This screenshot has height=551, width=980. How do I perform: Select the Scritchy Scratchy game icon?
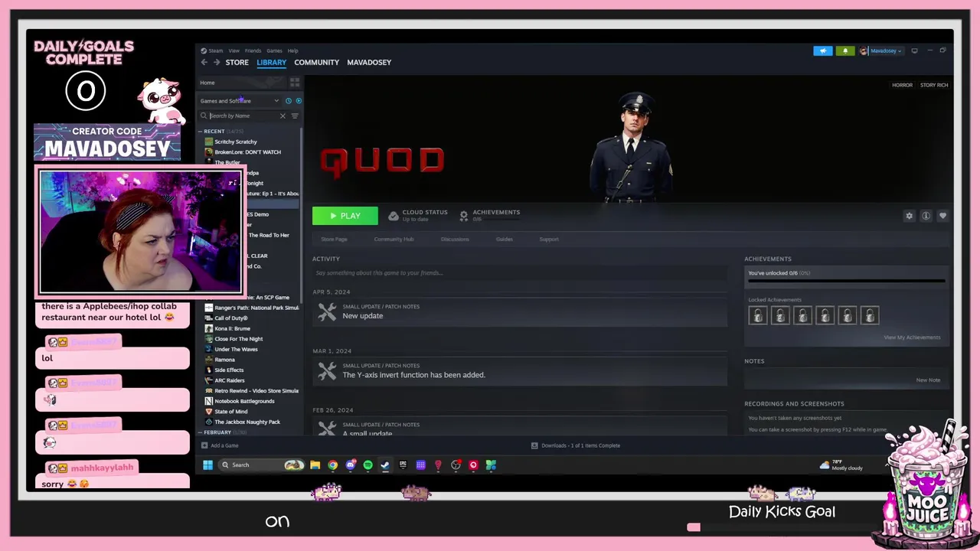(x=209, y=142)
